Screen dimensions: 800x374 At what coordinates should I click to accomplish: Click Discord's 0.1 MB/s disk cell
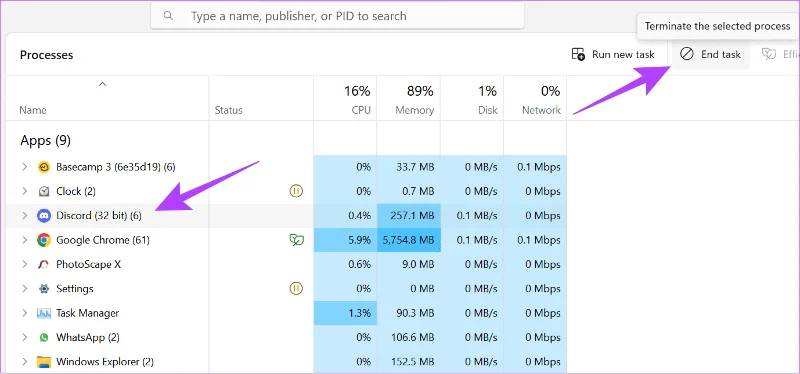pyautogui.click(x=472, y=216)
